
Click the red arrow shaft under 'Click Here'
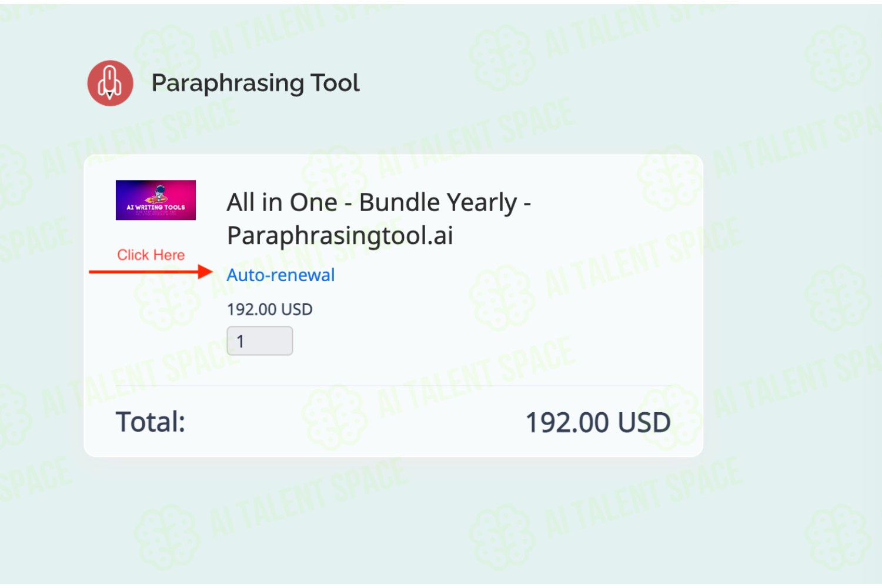[x=143, y=272]
